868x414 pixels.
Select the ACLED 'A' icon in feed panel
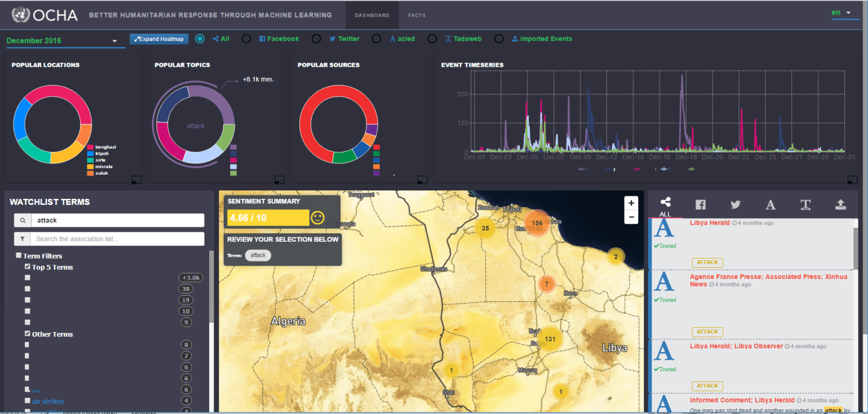770,205
